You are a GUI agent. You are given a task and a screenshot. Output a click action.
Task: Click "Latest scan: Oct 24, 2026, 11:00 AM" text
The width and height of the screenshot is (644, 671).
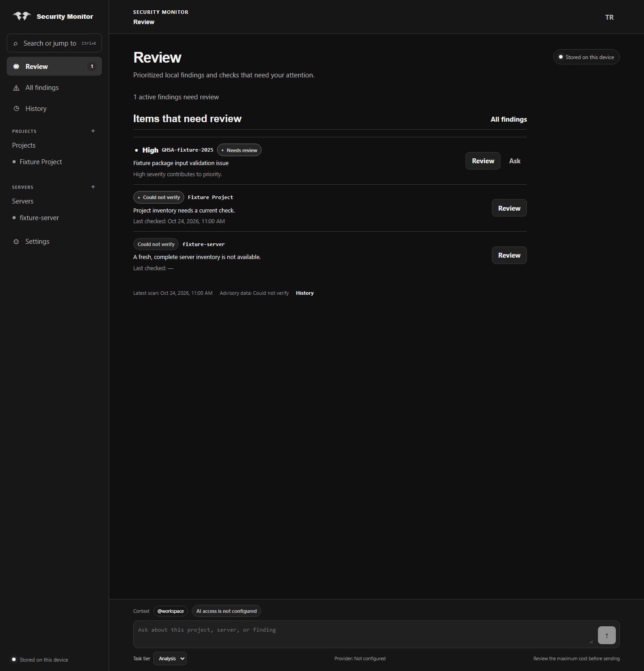pyautogui.click(x=173, y=293)
